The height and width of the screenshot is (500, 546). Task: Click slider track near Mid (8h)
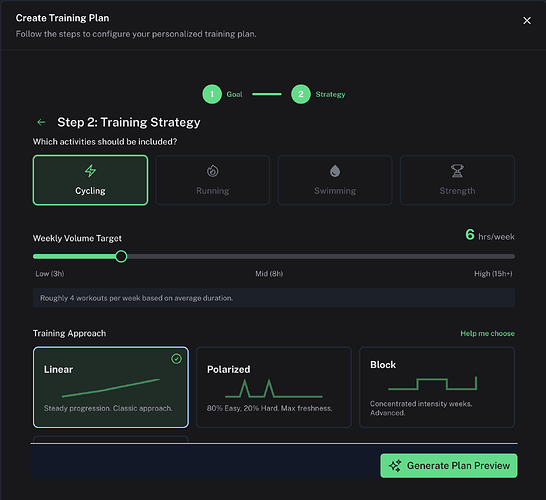coord(269,257)
